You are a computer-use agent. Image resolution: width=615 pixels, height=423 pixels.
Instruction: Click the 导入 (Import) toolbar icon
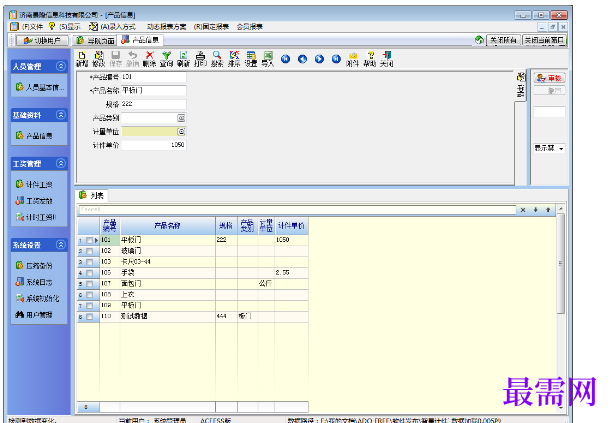[268, 59]
